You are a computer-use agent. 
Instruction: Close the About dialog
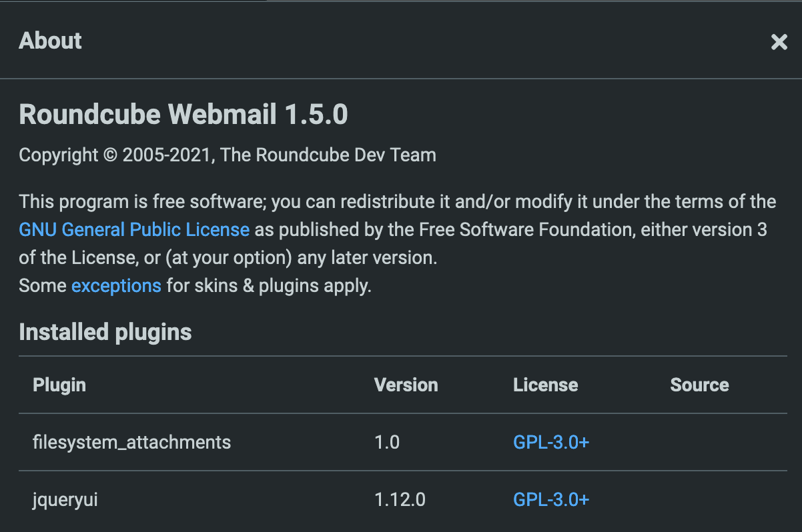(x=779, y=41)
